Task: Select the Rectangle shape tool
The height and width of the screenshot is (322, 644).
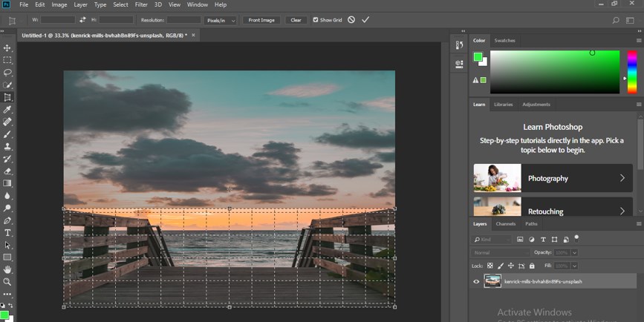Action: coord(7,257)
